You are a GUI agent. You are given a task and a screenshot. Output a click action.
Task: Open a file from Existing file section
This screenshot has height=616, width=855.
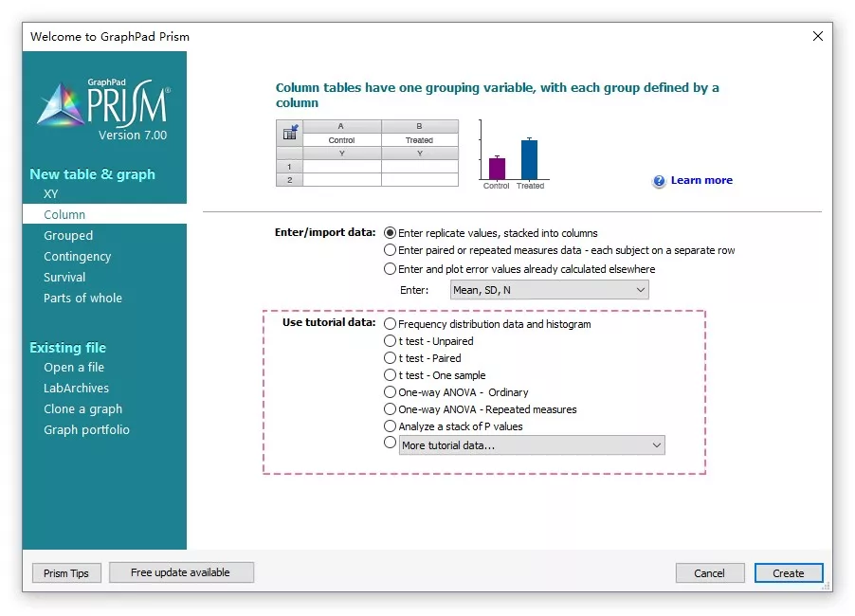coord(74,368)
